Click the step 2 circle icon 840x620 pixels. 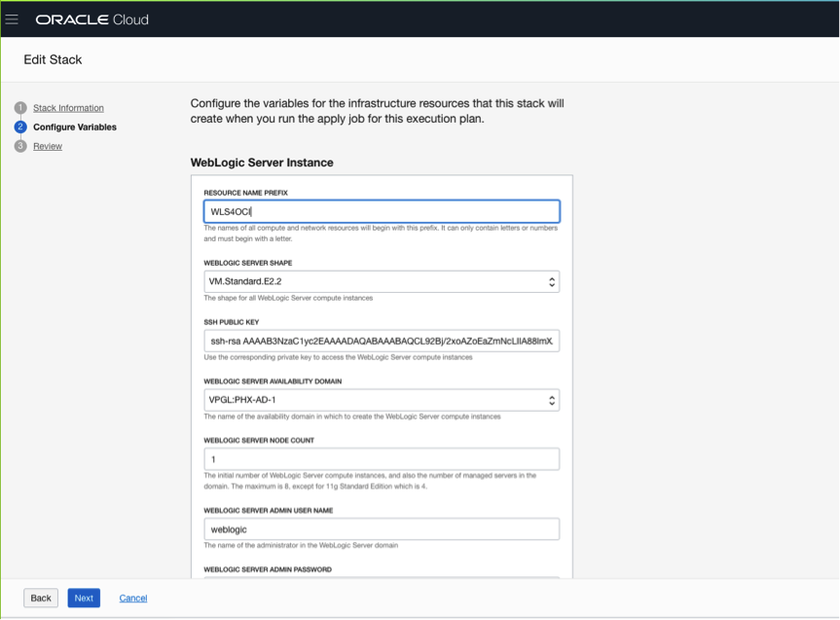click(x=20, y=127)
